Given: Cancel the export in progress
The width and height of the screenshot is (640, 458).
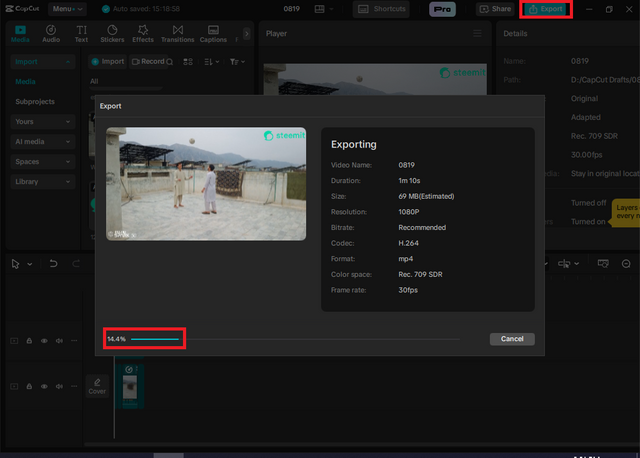Looking at the screenshot, I should pos(512,339).
